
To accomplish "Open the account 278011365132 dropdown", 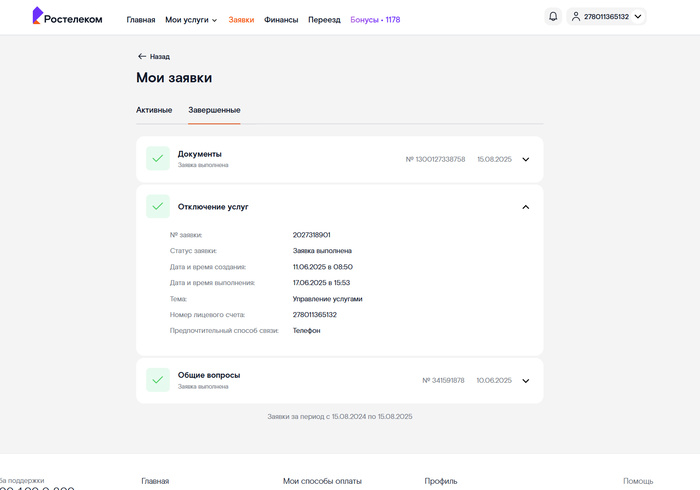I will [638, 17].
